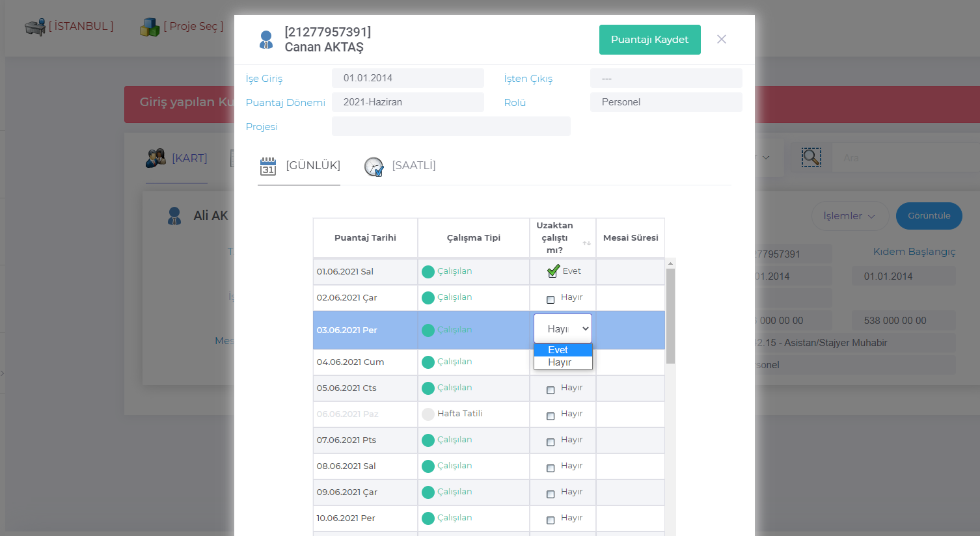The width and height of the screenshot is (980, 536).
Task: Click the table's vertical scrollbar thumb
Action: pos(670,315)
